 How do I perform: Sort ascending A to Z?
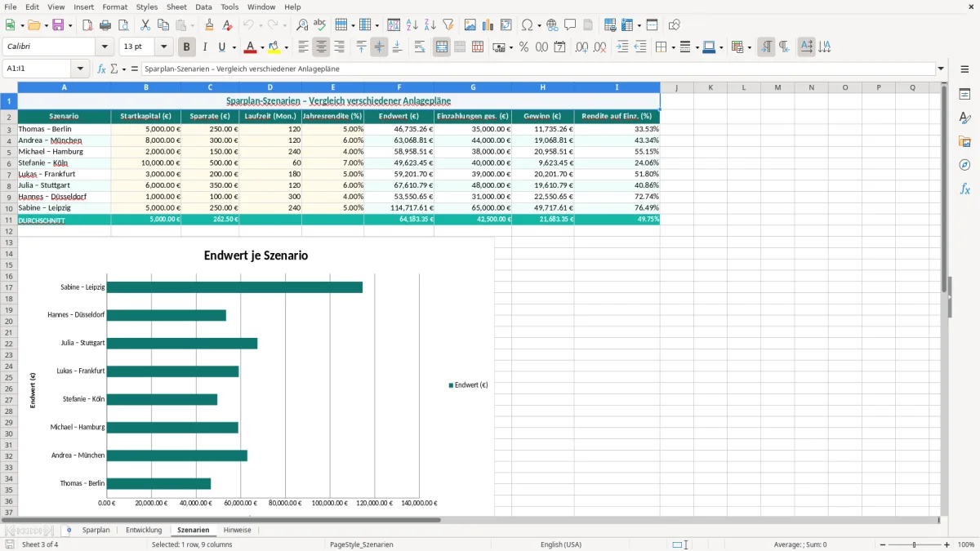coord(412,25)
